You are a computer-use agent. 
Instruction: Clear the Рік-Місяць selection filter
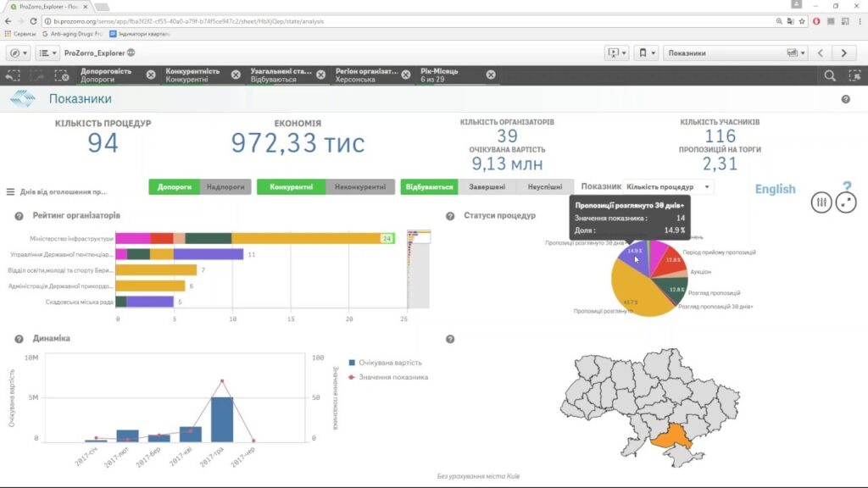pos(491,75)
